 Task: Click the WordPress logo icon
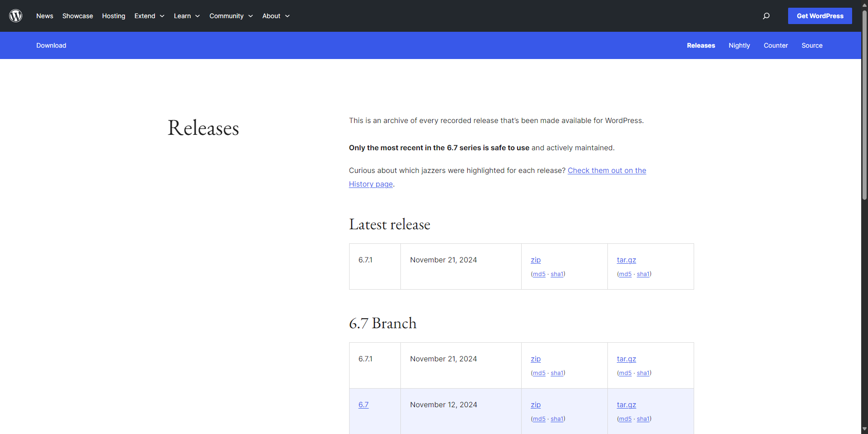(16, 16)
